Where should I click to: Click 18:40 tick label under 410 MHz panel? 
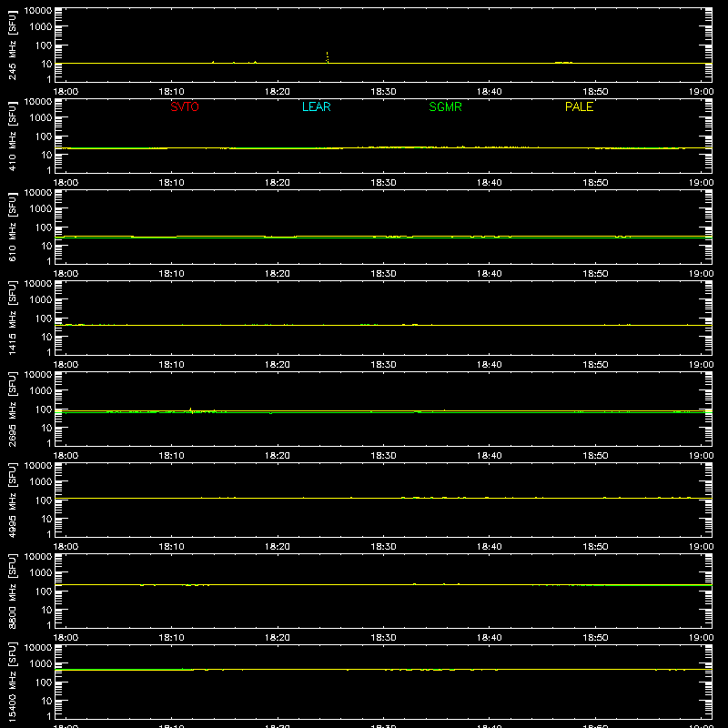490,183
